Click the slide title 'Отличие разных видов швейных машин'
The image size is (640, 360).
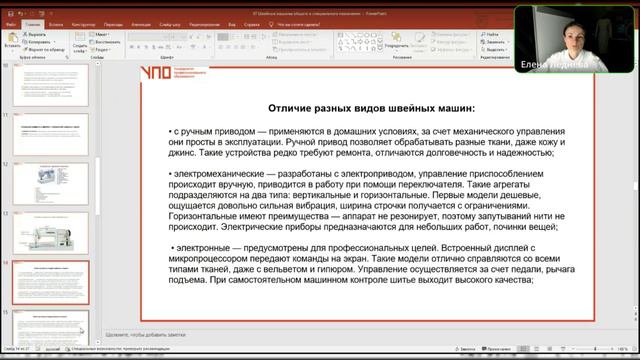(371, 109)
